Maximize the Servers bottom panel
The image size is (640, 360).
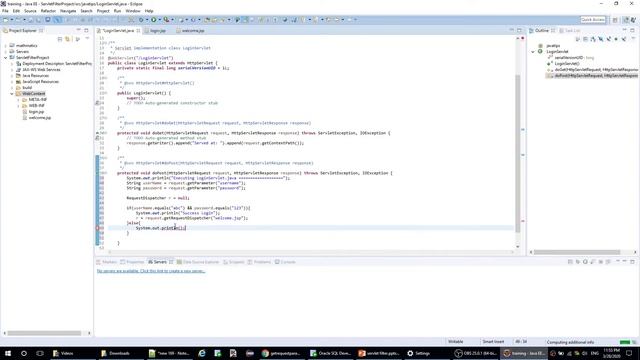632,262
